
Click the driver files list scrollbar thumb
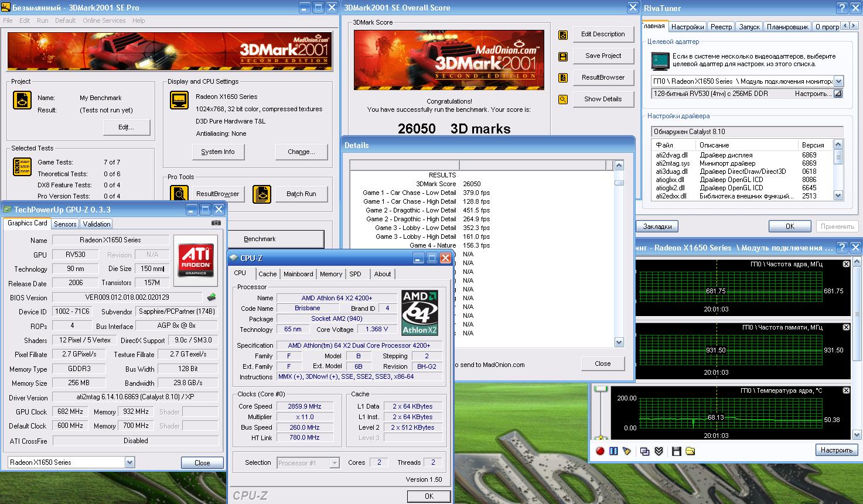(838, 157)
